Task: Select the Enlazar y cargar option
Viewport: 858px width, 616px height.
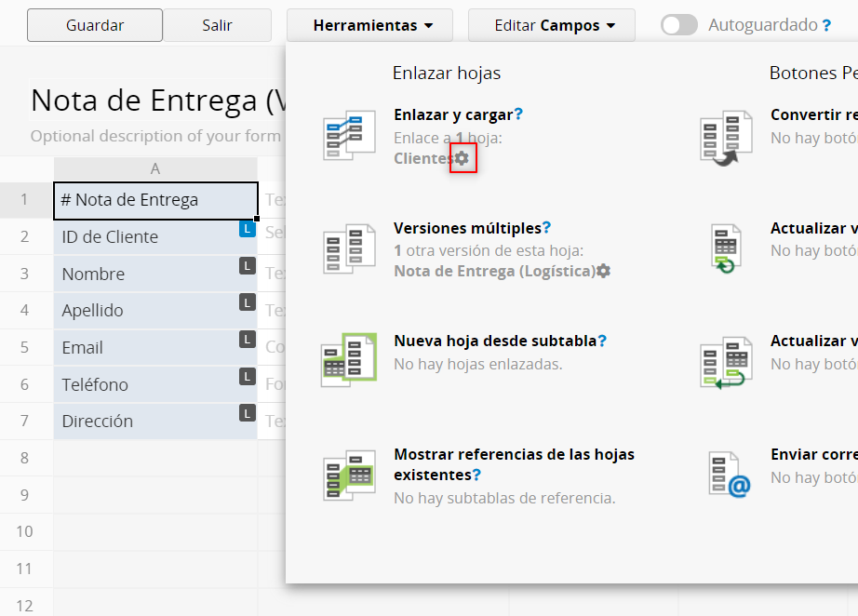Action: 453,114
